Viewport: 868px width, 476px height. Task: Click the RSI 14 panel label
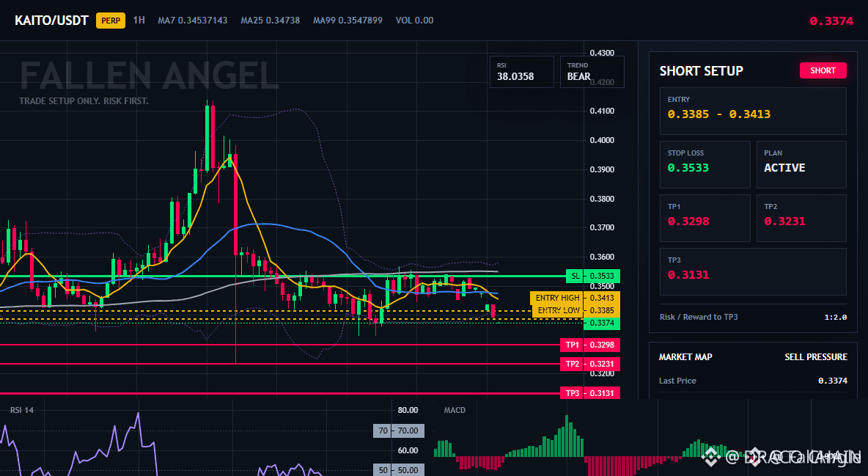[x=21, y=410]
